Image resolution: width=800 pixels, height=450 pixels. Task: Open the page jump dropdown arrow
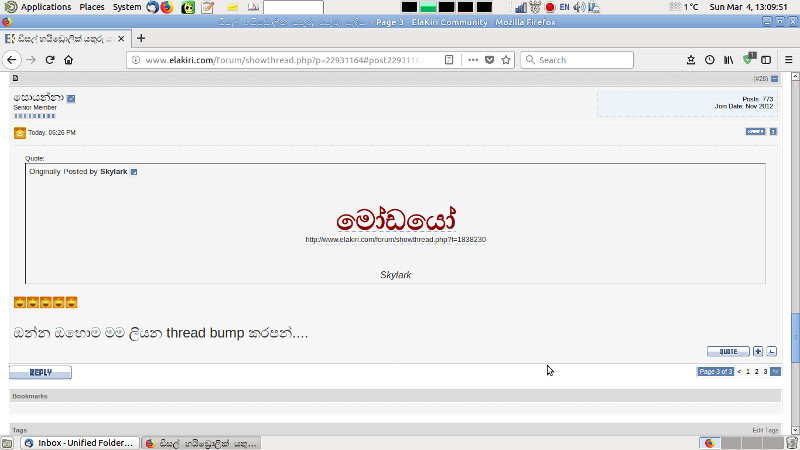(776, 371)
